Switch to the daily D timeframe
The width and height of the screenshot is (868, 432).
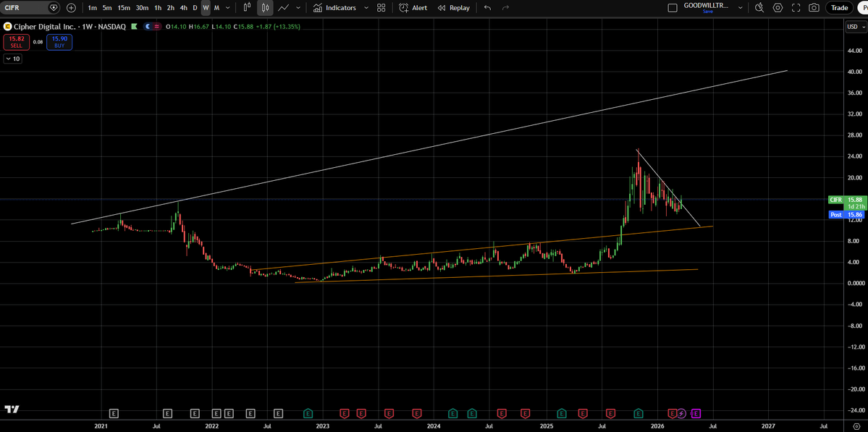click(195, 8)
